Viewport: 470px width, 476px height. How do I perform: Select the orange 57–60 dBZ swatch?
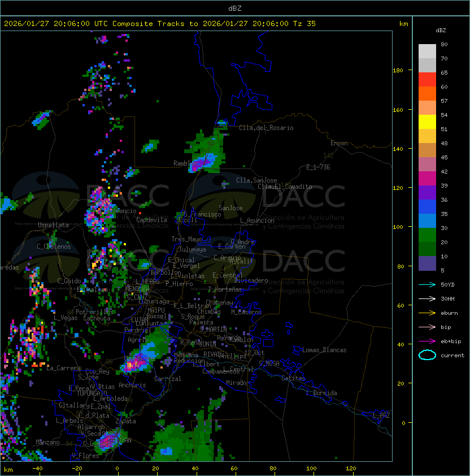click(427, 94)
